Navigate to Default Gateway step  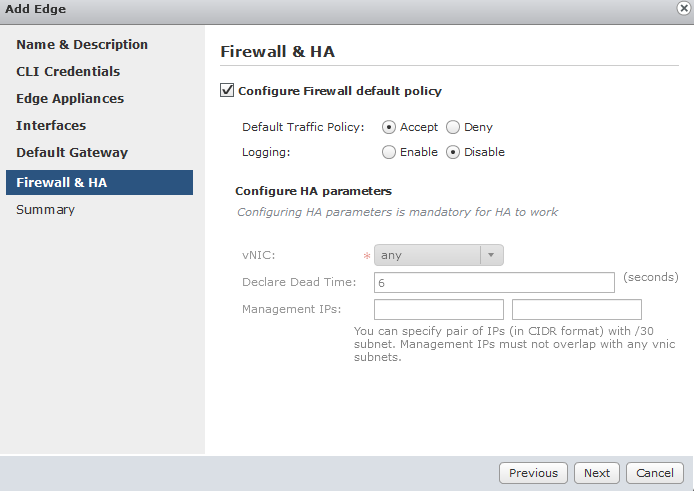(72, 153)
